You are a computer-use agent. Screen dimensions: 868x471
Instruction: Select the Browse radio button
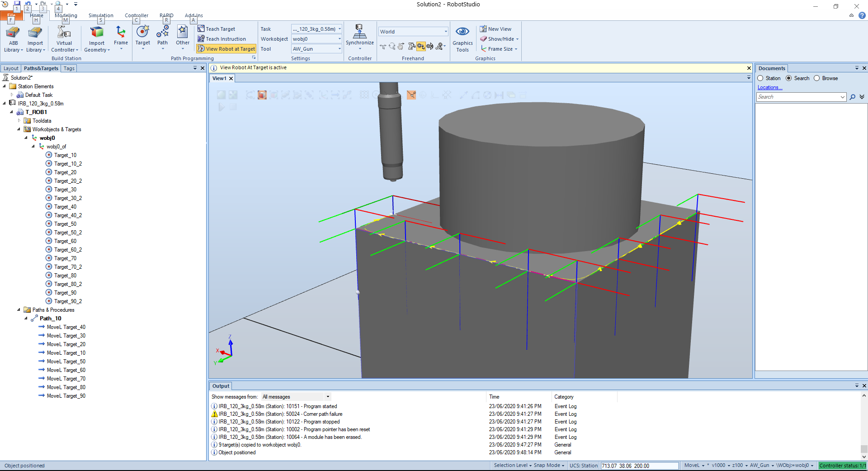click(x=816, y=78)
